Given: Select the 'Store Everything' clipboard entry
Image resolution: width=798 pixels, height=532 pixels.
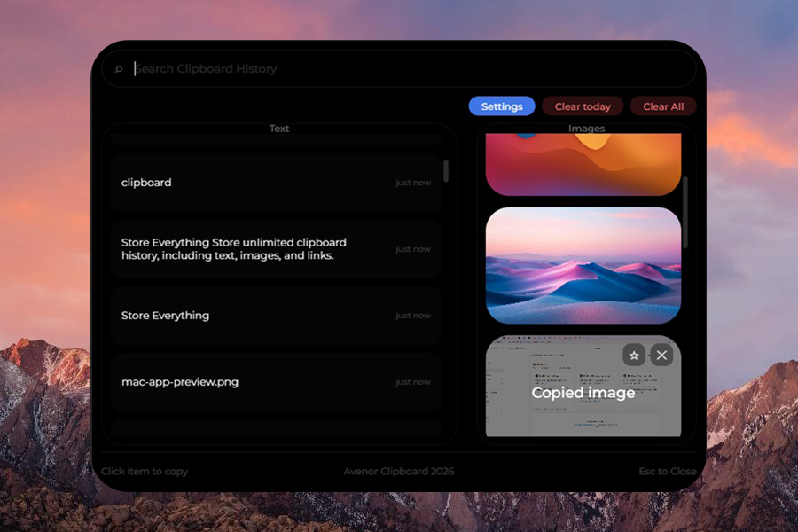Looking at the screenshot, I should click(278, 316).
